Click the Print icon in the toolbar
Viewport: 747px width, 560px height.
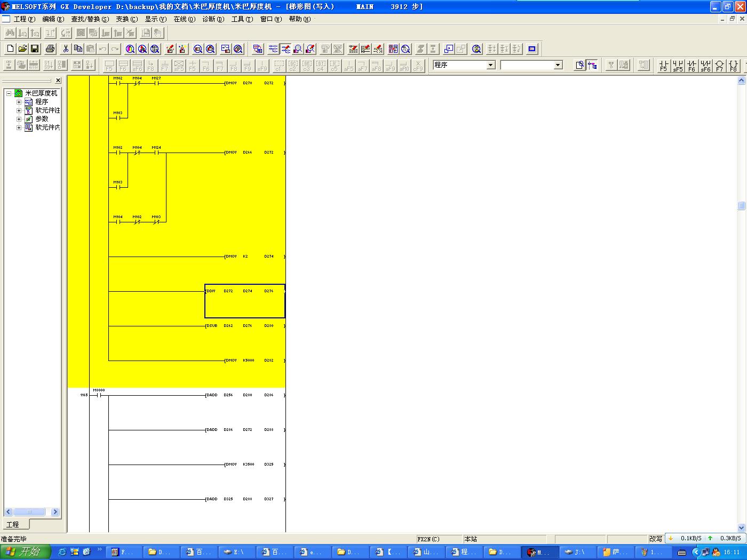50,49
